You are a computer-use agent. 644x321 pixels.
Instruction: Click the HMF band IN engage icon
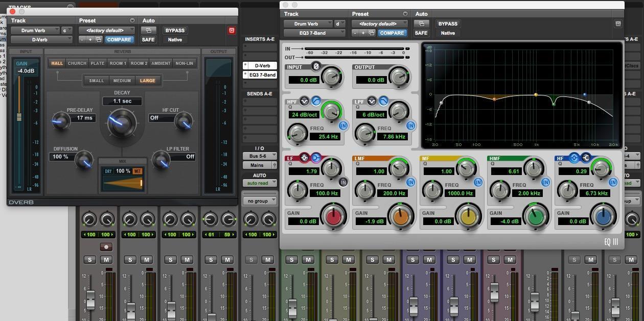545,182
